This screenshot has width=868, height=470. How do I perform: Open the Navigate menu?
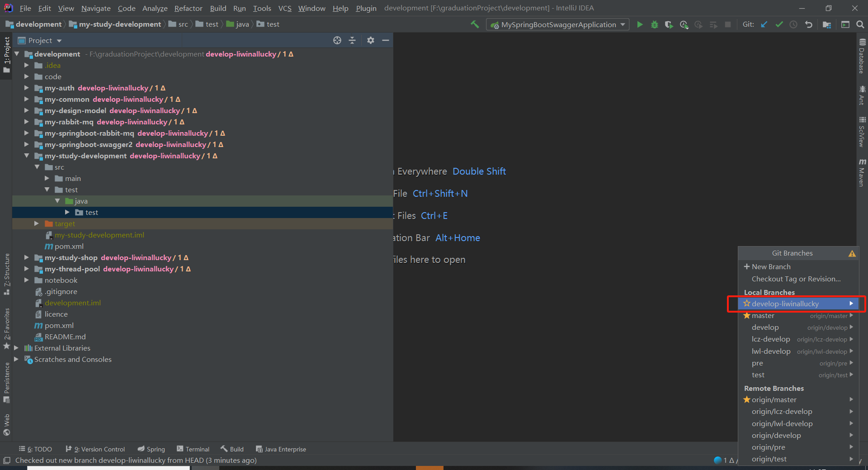(96, 8)
